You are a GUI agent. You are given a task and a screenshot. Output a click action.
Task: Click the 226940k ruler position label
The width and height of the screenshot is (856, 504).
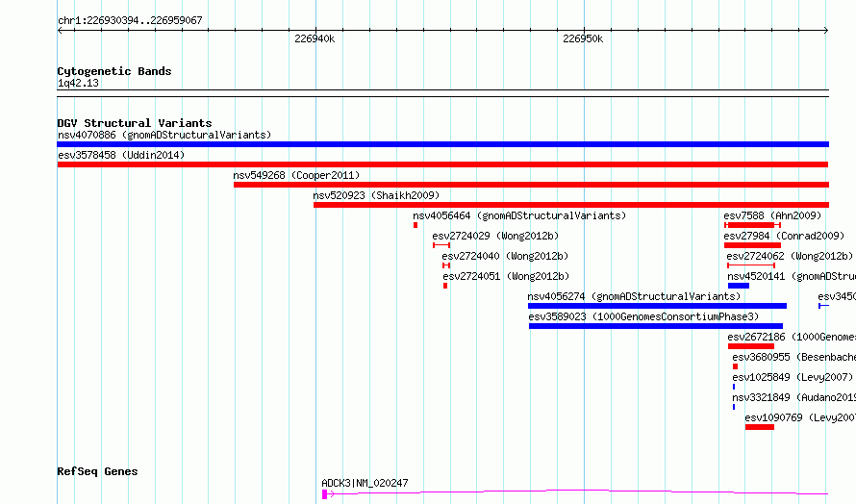(x=315, y=38)
